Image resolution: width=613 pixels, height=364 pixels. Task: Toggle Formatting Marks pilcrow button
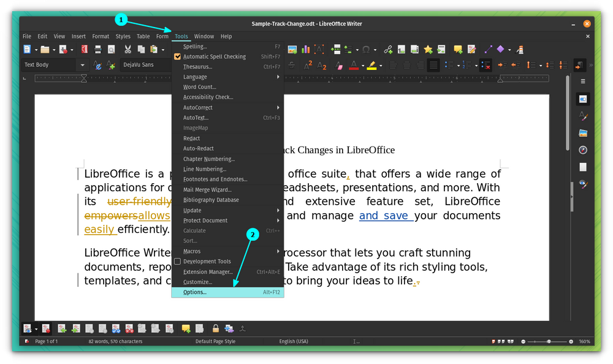(579, 66)
